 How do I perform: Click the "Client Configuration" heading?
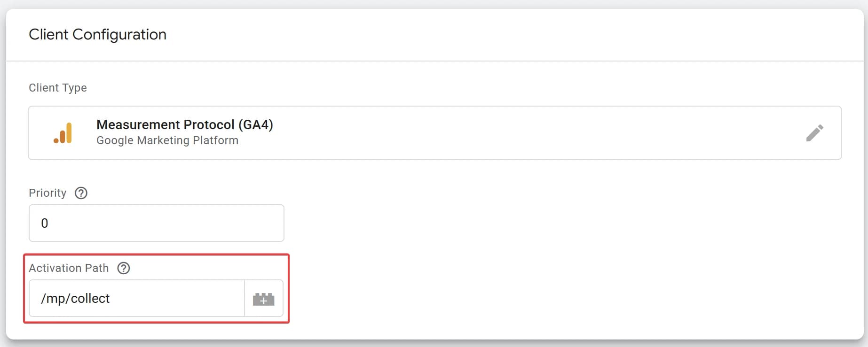tap(97, 34)
